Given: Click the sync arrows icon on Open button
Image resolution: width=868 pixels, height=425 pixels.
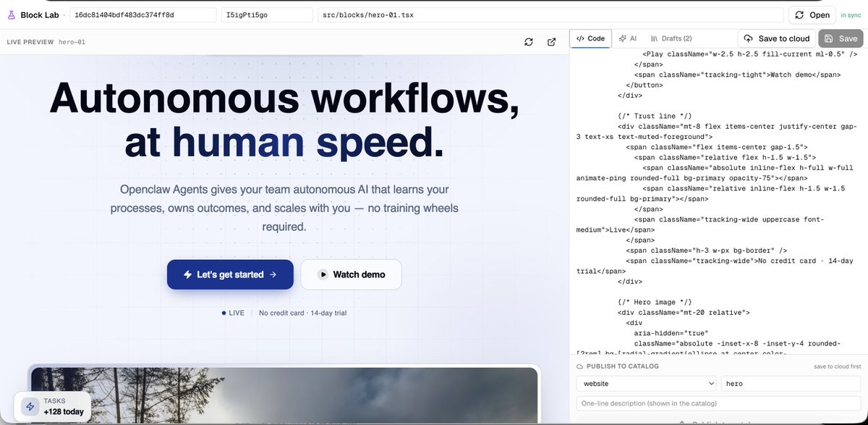Looking at the screenshot, I should 800,14.
